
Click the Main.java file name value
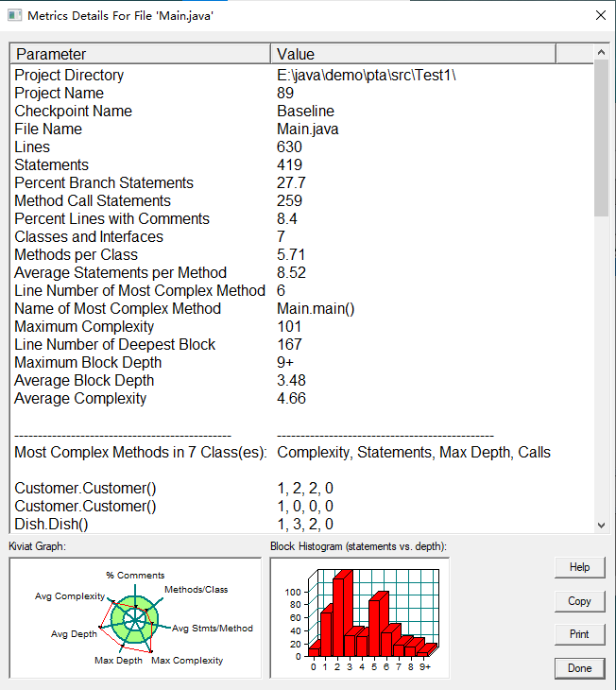[308, 129]
